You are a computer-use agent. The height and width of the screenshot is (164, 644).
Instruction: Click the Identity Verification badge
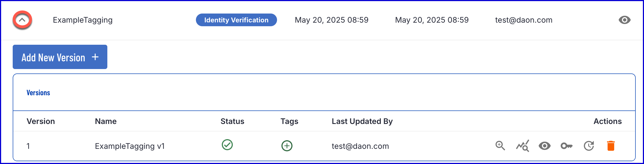pyautogui.click(x=236, y=20)
